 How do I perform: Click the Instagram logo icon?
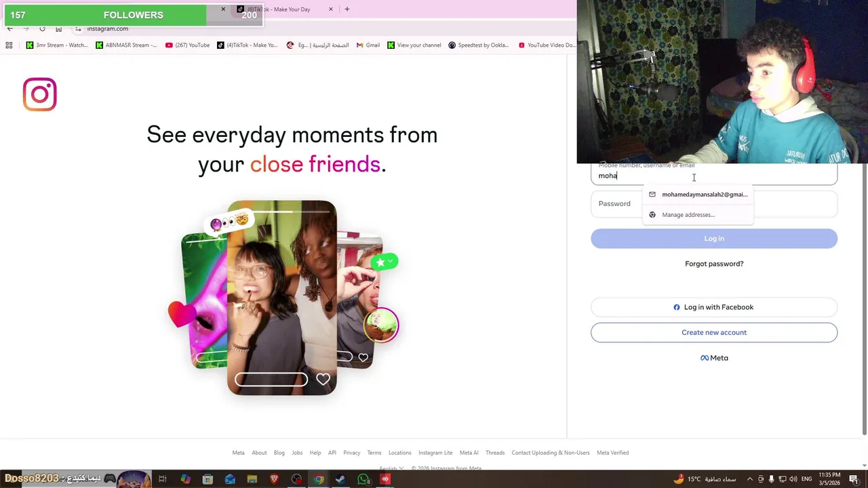[39, 94]
